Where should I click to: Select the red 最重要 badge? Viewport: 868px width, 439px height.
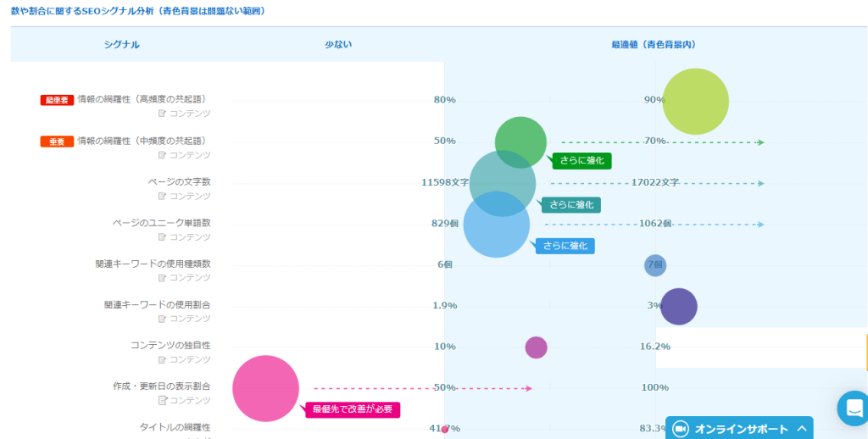(58, 100)
